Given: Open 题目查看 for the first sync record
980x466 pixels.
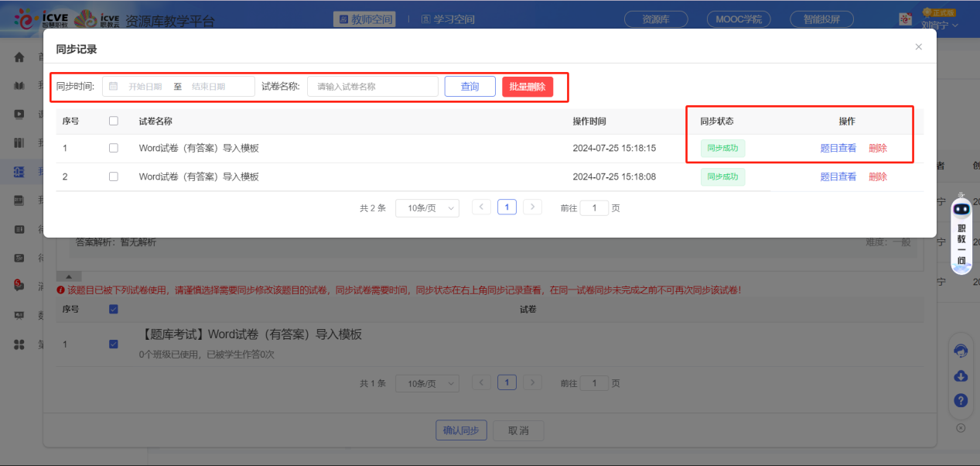Looking at the screenshot, I should pyautogui.click(x=837, y=147).
